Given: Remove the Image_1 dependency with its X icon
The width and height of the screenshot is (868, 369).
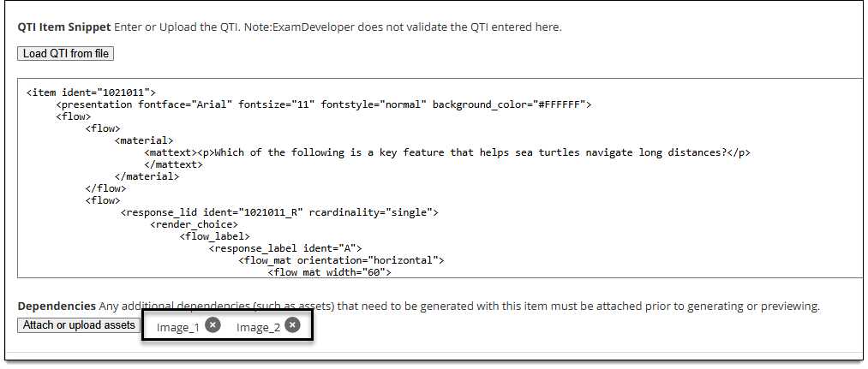Looking at the screenshot, I should click(213, 325).
